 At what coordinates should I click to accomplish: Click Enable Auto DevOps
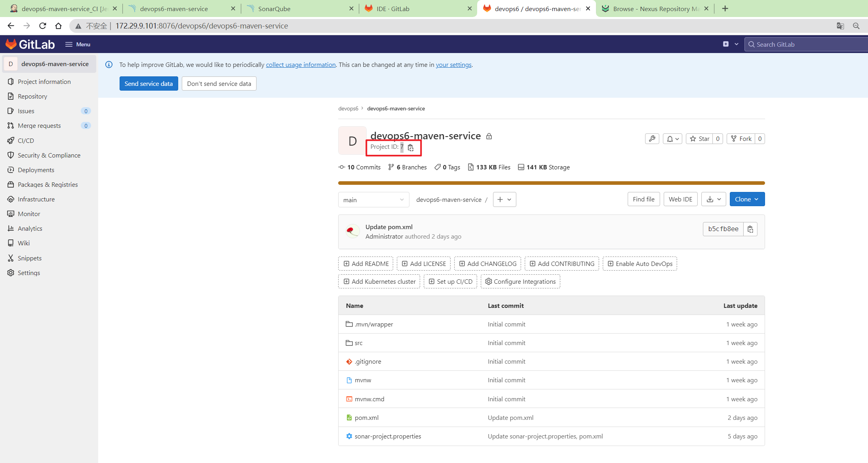pyautogui.click(x=640, y=264)
